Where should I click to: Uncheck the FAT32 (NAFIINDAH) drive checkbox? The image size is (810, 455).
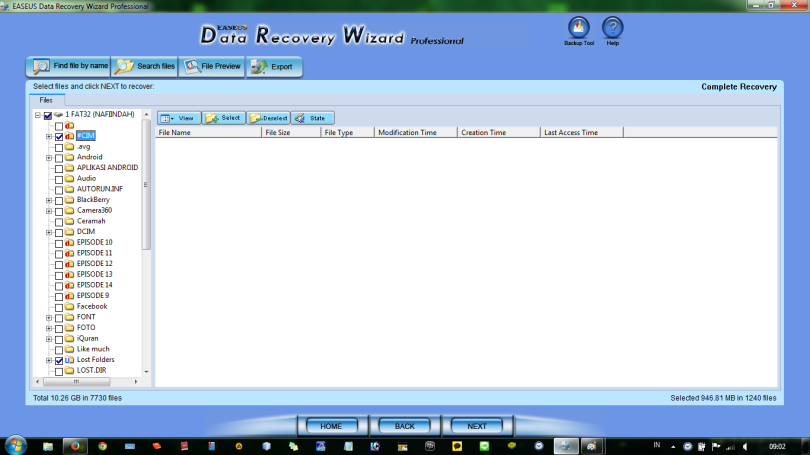(x=48, y=115)
